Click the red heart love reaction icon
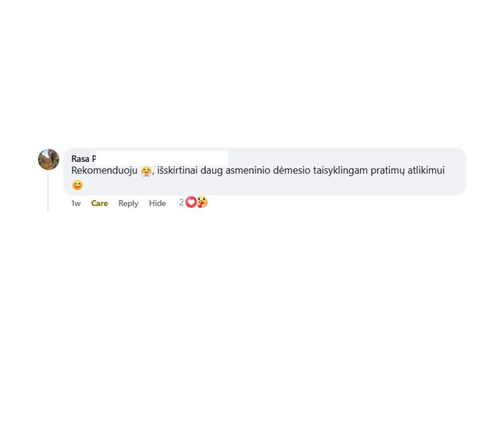 click(x=191, y=202)
